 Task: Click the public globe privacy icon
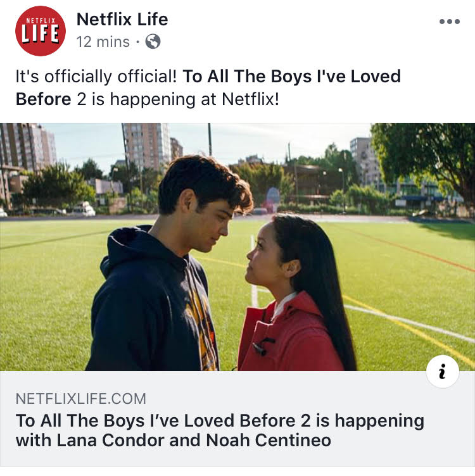[x=153, y=42]
